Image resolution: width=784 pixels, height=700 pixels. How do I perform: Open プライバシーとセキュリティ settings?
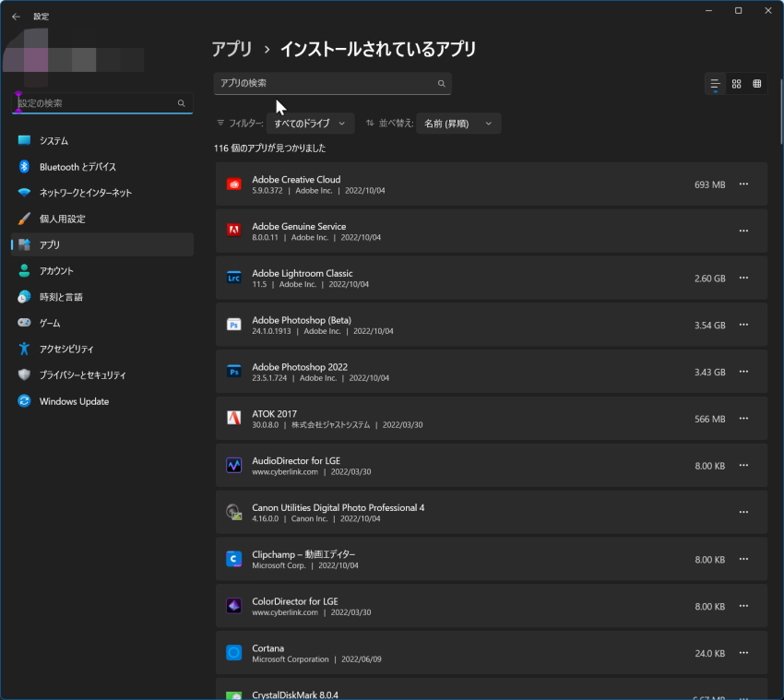(102, 375)
